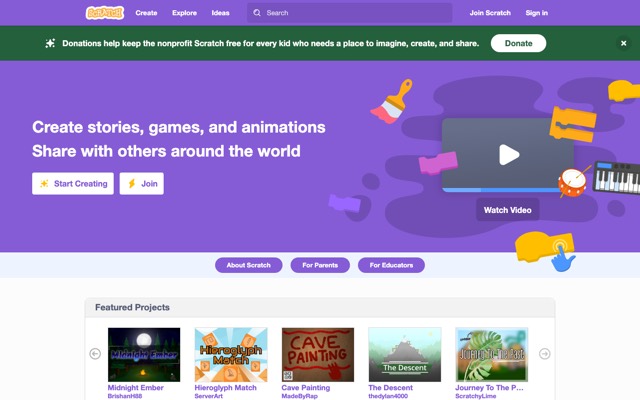Viewport: 640px width, 400px height.
Task: Click the donation banner sparkle icon
Action: 50,43
